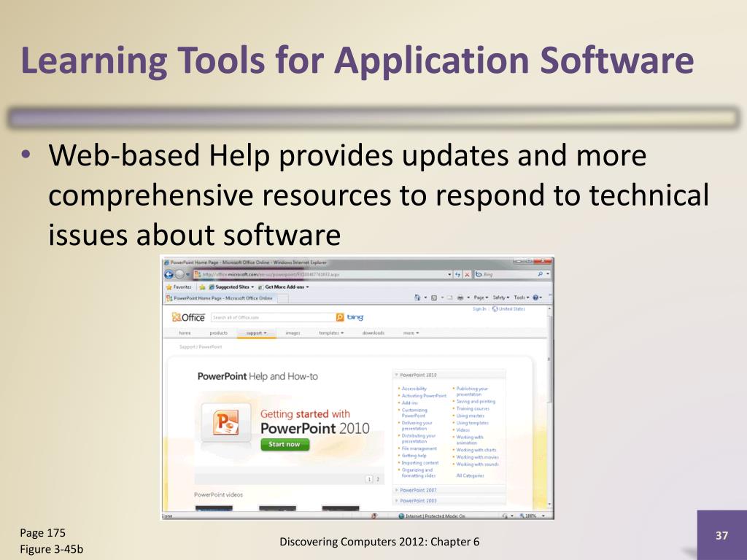Image resolution: width=747 pixels, height=560 pixels.
Task: Click the Refresh icon in the address bar
Action: pyautogui.click(x=458, y=275)
